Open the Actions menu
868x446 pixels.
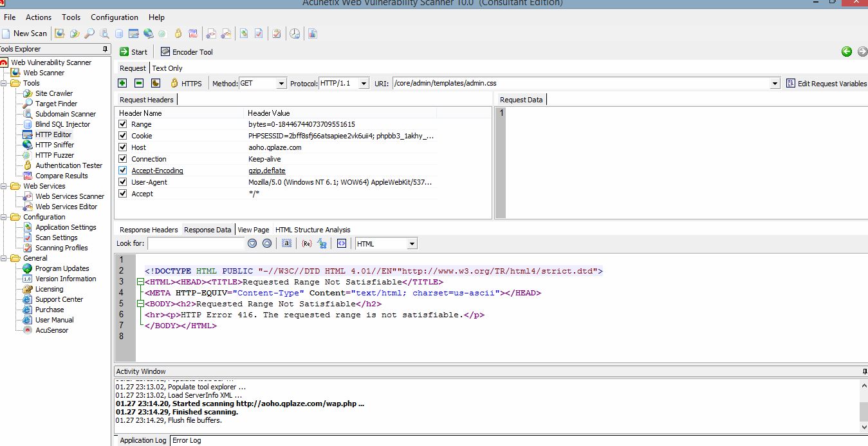[39, 17]
